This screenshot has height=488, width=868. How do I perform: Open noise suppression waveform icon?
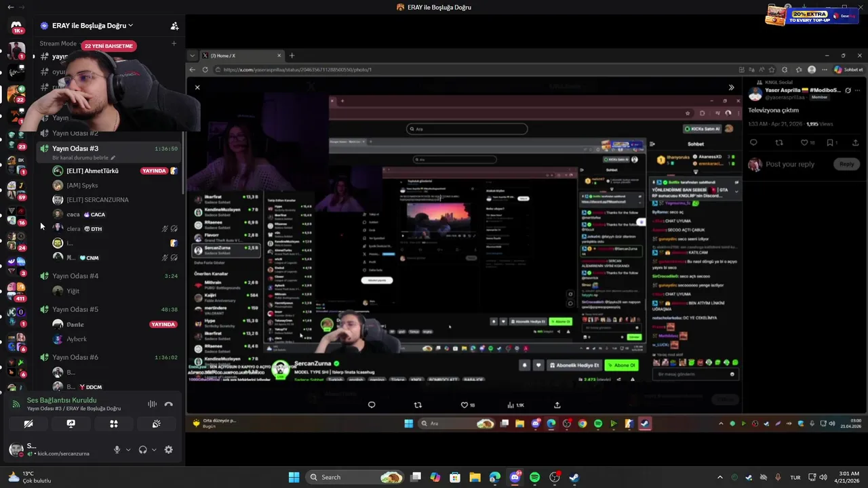[x=152, y=404]
